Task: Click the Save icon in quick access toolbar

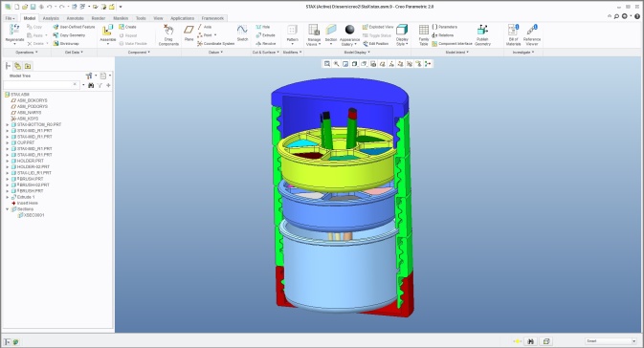Action: pos(33,7)
